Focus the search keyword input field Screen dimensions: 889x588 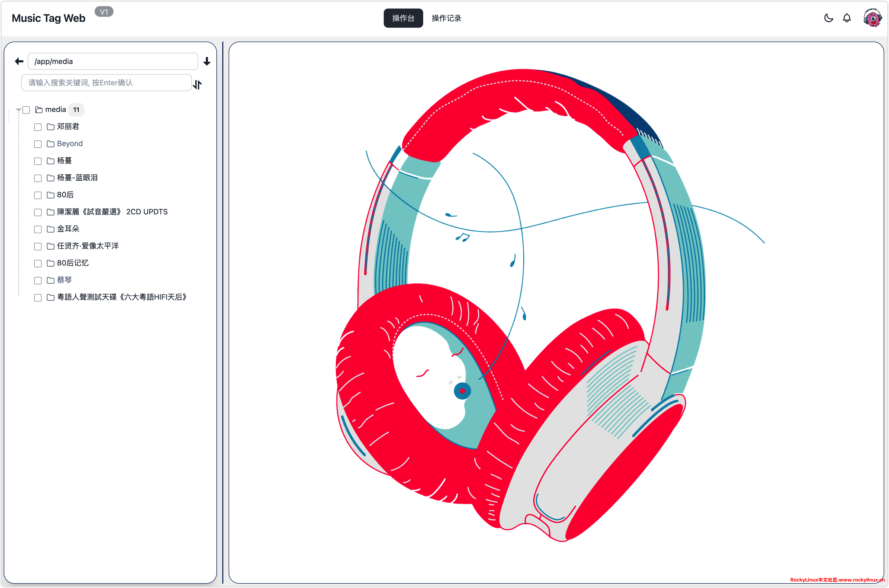[107, 83]
